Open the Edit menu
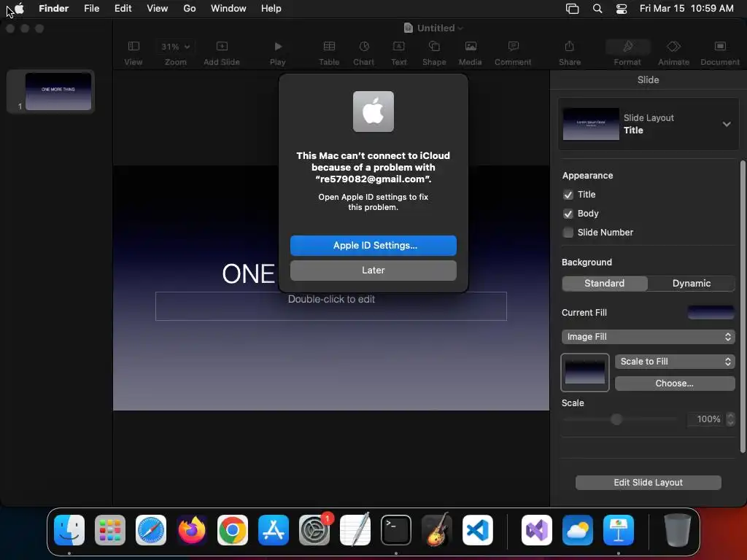The width and height of the screenshot is (747, 560). [x=123, y=9]
